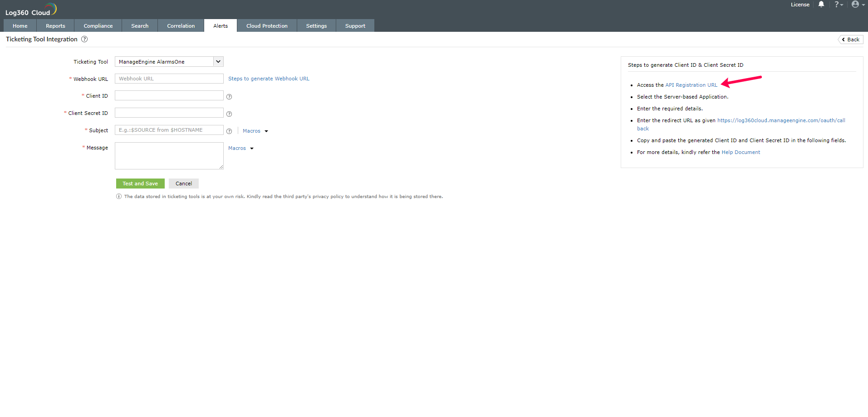Click 'Steps to generate Client ID & Client Secret ID' heading

[686, 65]
